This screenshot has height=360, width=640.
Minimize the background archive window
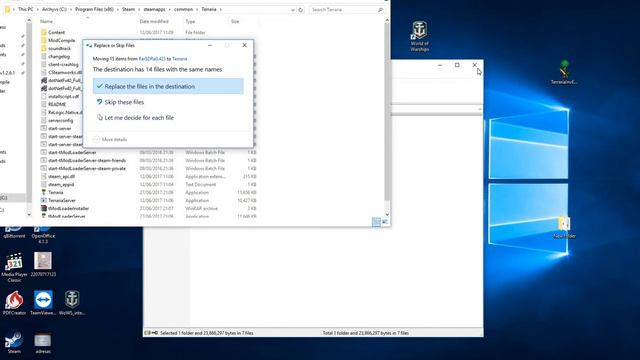click(x=440, y=65)
